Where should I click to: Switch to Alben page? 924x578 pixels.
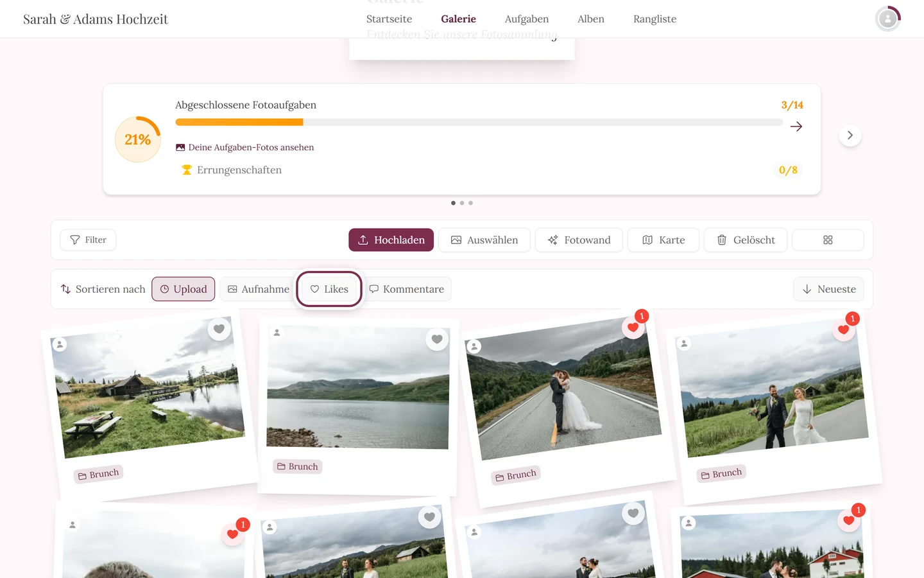(x=591, y=19)
